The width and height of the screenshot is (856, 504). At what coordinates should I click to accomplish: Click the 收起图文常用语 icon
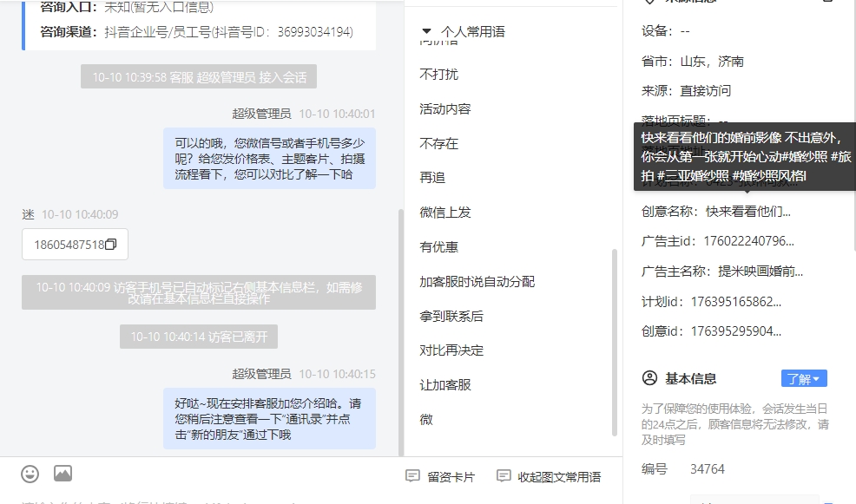pyautogui.click(x=504, y=476)
